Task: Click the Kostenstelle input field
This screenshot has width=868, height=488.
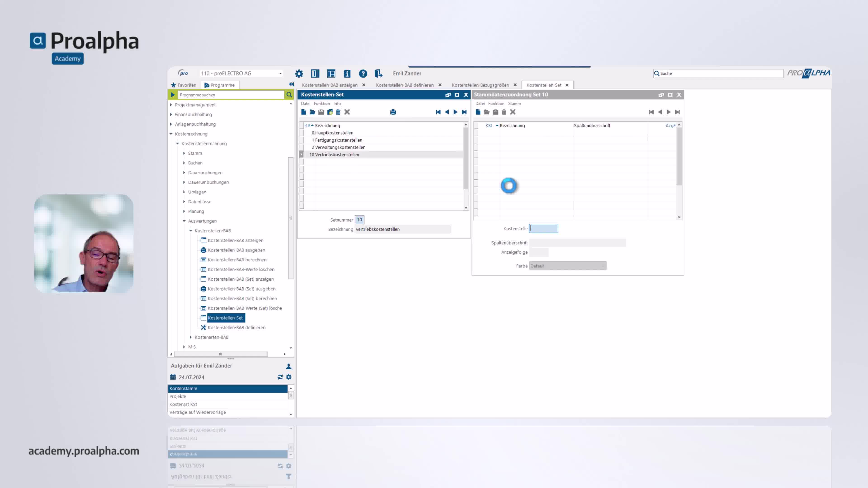Action: 543,229
